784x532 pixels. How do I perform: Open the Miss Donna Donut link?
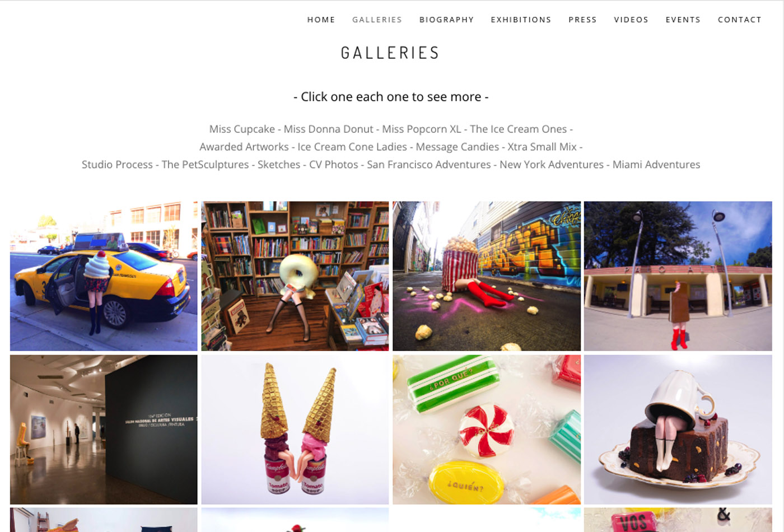[x=328, y=129]
